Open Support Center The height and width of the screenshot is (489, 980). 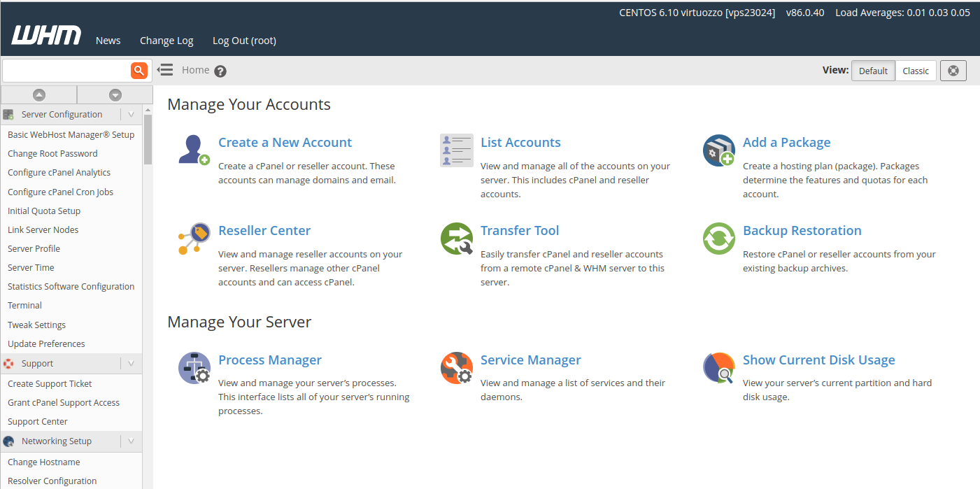(x=38, y=422)
